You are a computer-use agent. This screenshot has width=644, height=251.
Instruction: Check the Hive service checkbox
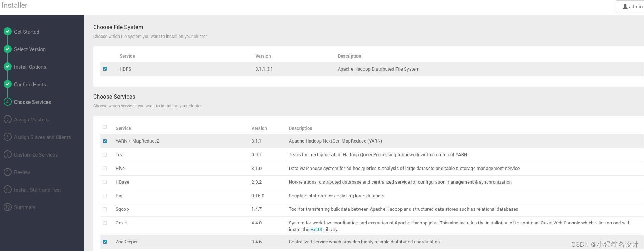tap(105, 168)
